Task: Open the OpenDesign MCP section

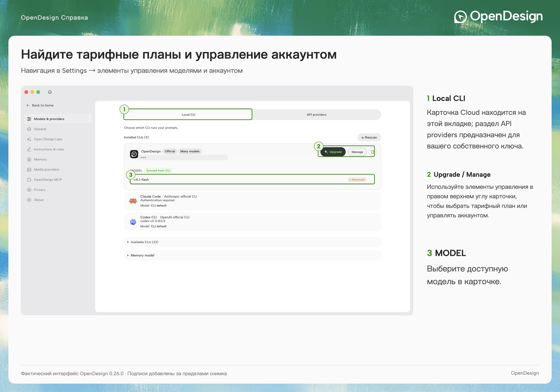Action: pos(58,180)
